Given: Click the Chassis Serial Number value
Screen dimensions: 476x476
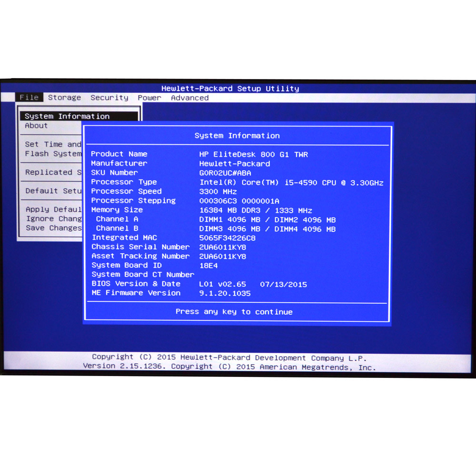Looking at the screenshot, I should (222, 248).
